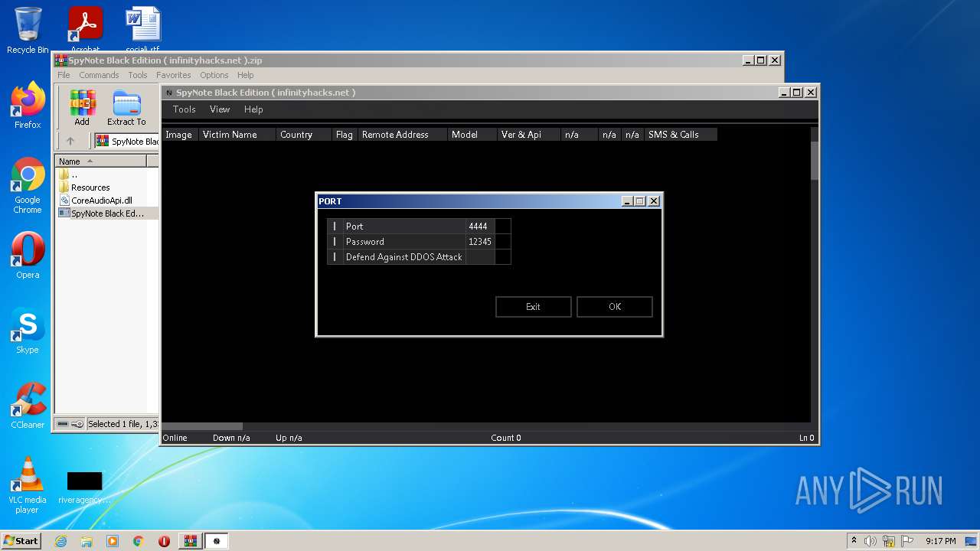Open the View menu in SpyNote

coord(220,109)
